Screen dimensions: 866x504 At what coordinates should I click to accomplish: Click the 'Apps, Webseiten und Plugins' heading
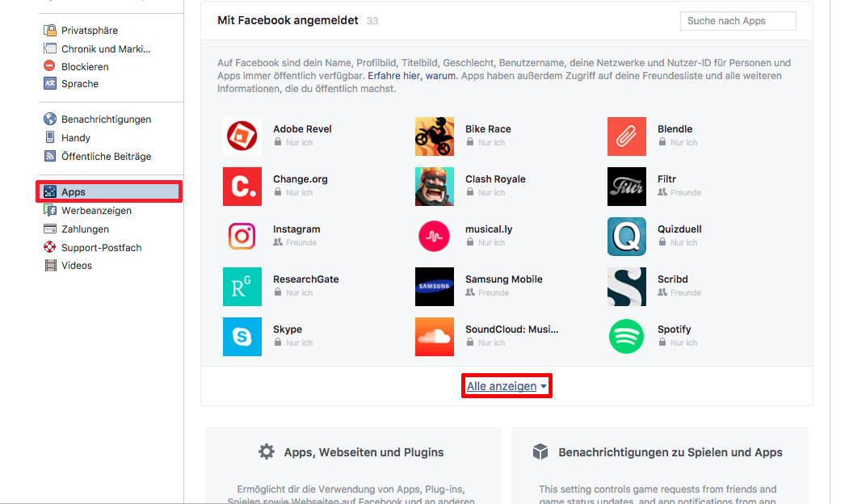coord(364,452)
